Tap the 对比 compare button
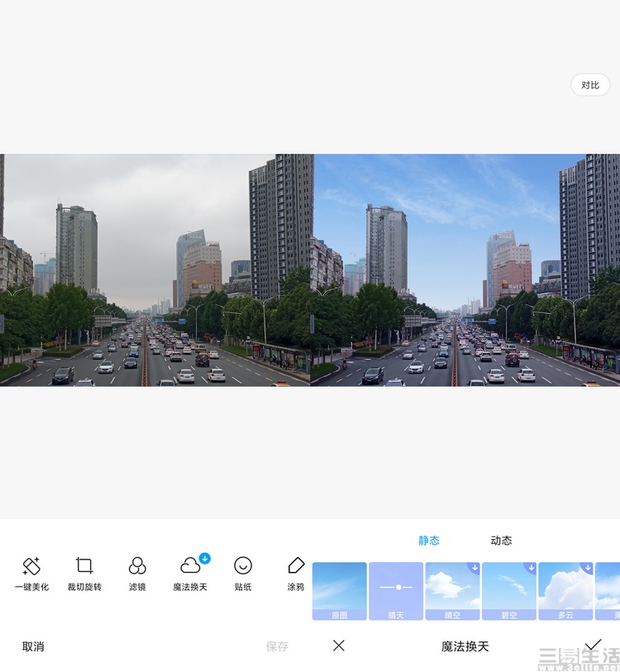This screenshot has height=672, width=620. pyautogui.click(x=590, y=85)
